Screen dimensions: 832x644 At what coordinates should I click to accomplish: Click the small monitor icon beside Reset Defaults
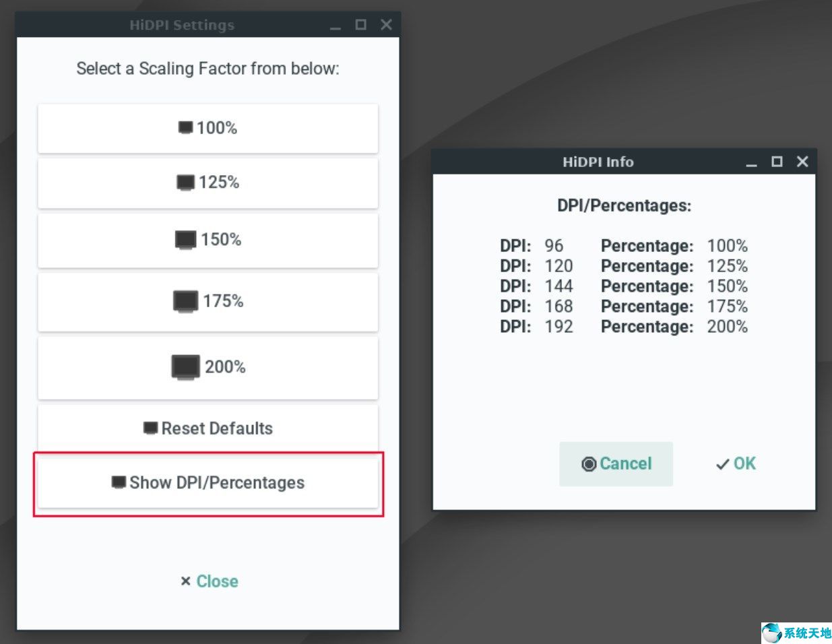(x=150, y=428)
